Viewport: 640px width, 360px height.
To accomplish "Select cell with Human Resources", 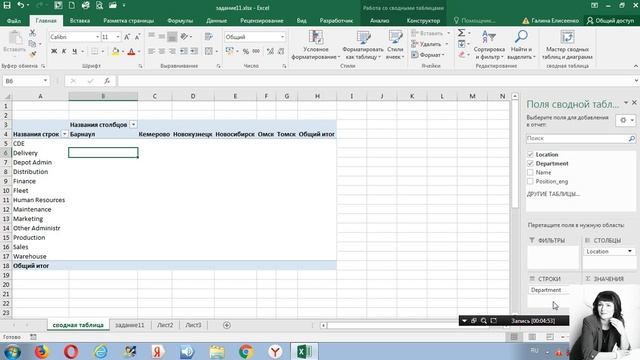I will 40,200.
